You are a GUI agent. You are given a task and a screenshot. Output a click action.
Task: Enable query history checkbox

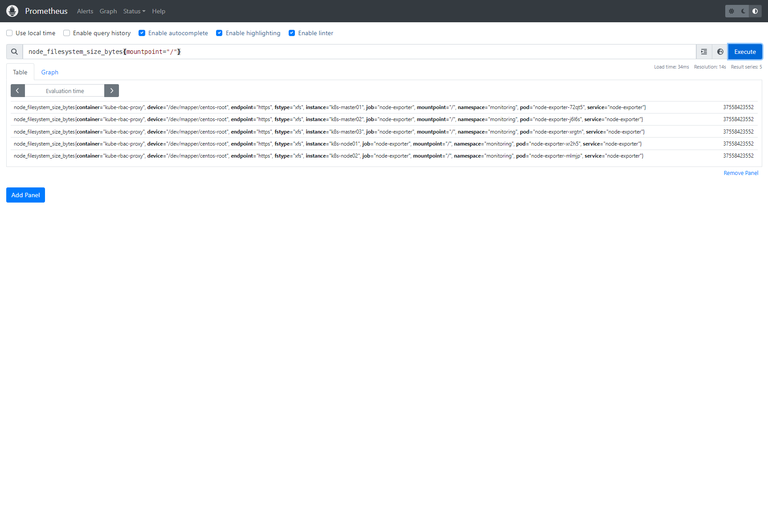[x=67, y=33]
